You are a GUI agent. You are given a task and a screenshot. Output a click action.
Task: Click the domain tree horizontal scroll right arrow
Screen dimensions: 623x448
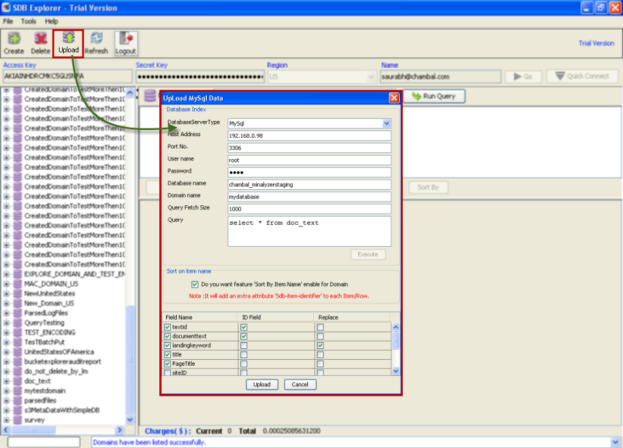click(x=120, y=430)
